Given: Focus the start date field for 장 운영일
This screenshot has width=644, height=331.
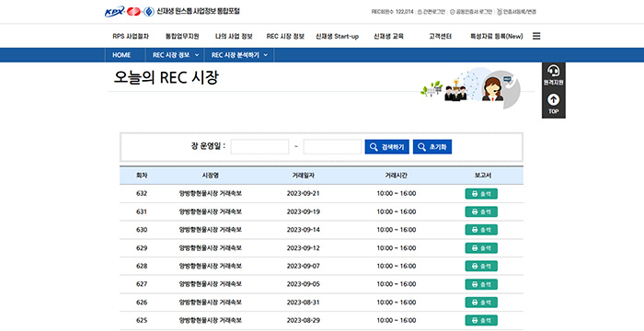Looking at the screenshot, I should 259,147.
